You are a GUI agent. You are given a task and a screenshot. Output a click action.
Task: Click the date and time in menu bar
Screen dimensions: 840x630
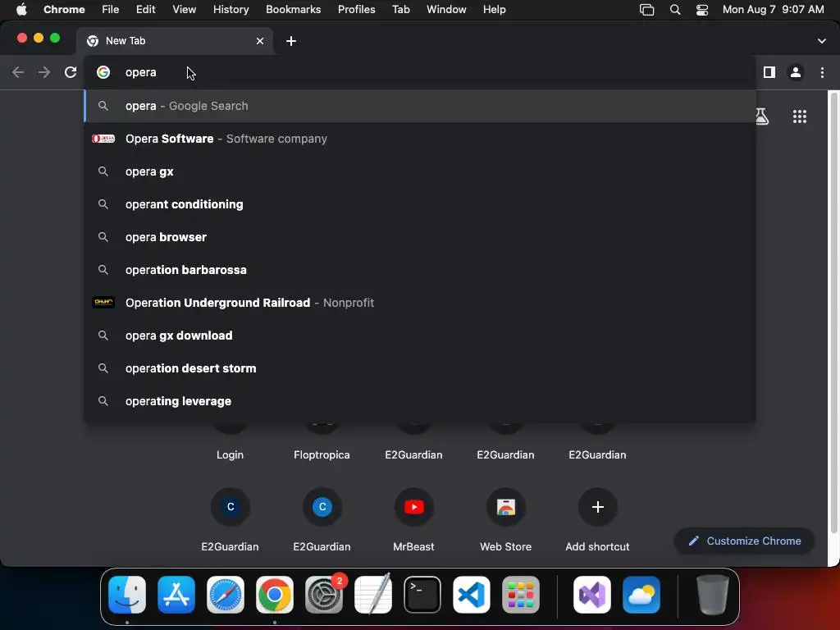click(x=773, y=10)
